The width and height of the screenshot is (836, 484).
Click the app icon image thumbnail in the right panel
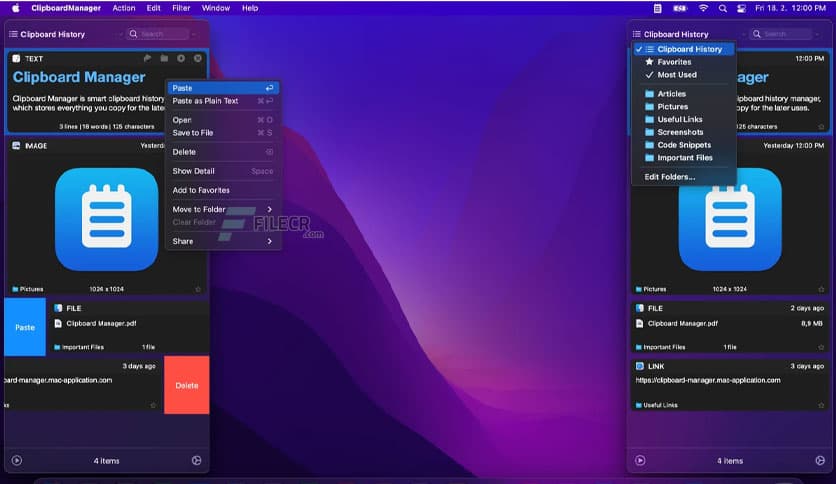(730, 220)
